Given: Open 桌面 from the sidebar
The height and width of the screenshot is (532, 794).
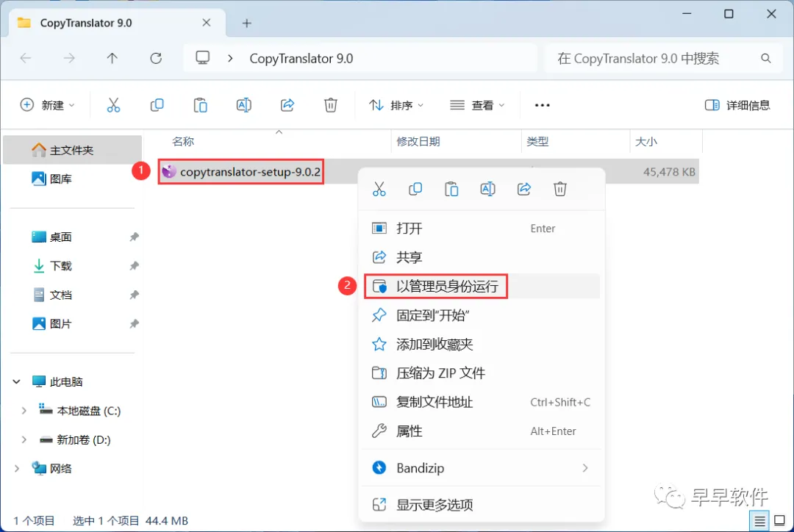Looking at the screenshot, I should pyautogui.click(x=72, y=237).
